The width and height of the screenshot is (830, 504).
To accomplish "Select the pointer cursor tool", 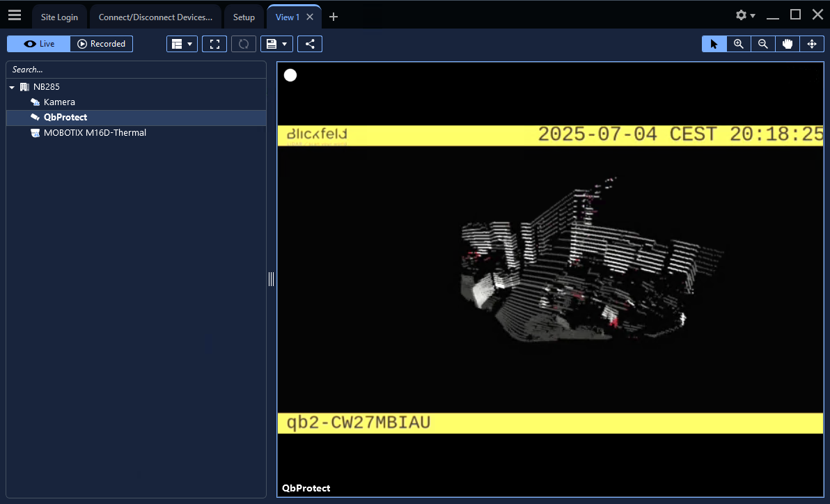I will (x=714, y=44).
